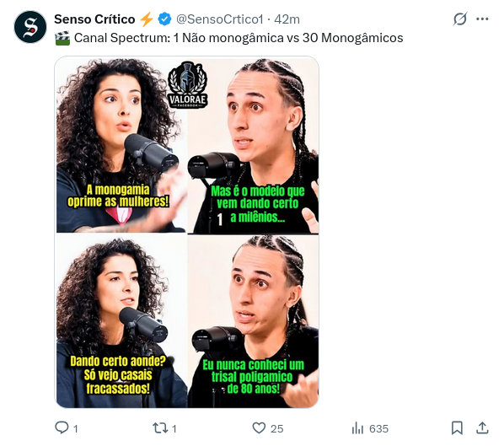Open panel "Mas é o modelo que vem dando certo"
This screenshot has height=446, width=504.
point(254,146)
